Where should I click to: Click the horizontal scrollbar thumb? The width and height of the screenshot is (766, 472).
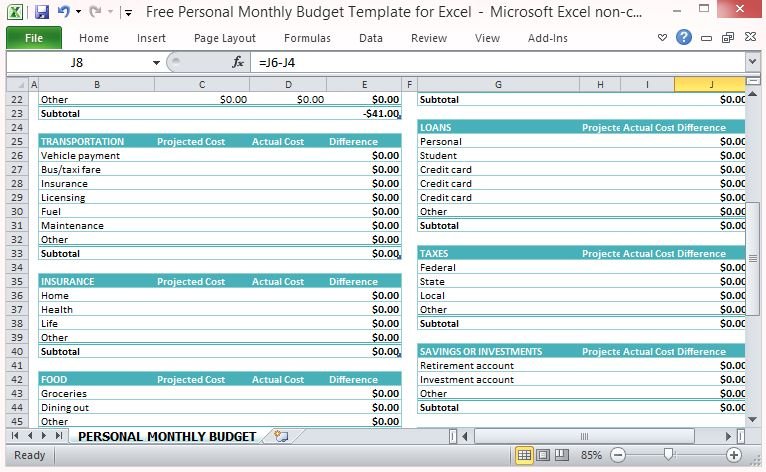[x=584, y=436]
